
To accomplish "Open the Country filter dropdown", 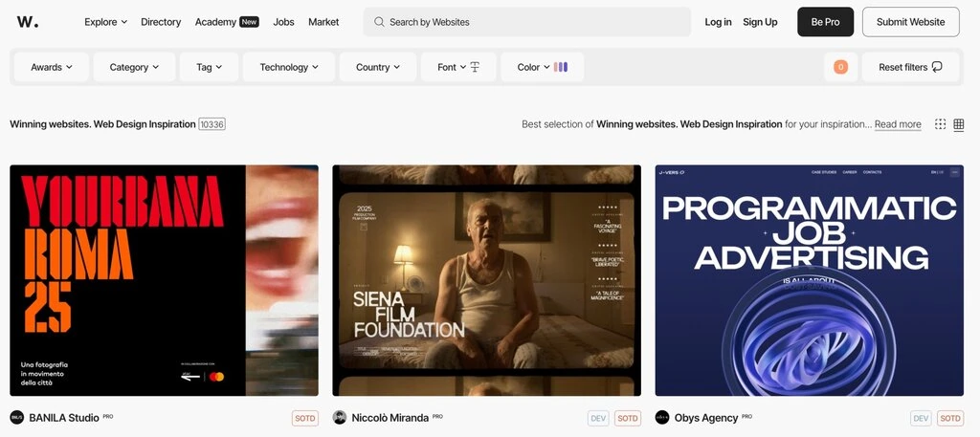I will click(x=377, y=67).
